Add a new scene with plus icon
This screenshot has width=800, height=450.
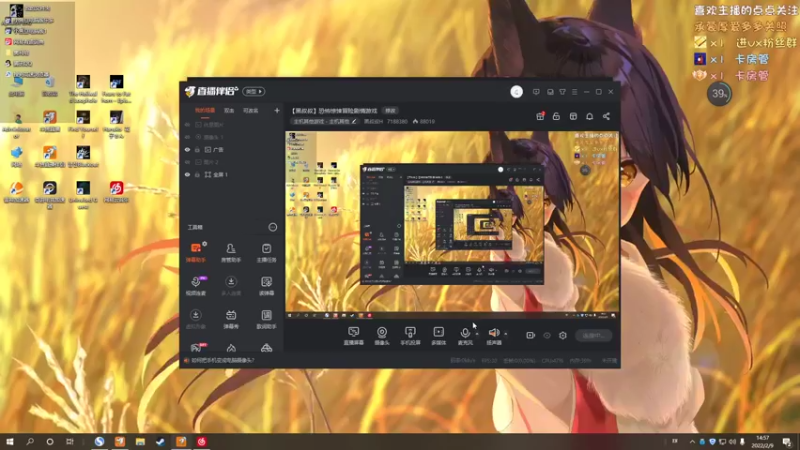tap(277, 110)
